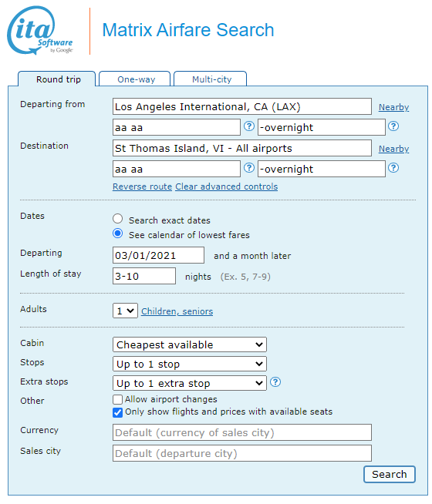Open help icon beside departure routing codes field
Viewport: 432px width, 504px height.
[x=249, y=126]
